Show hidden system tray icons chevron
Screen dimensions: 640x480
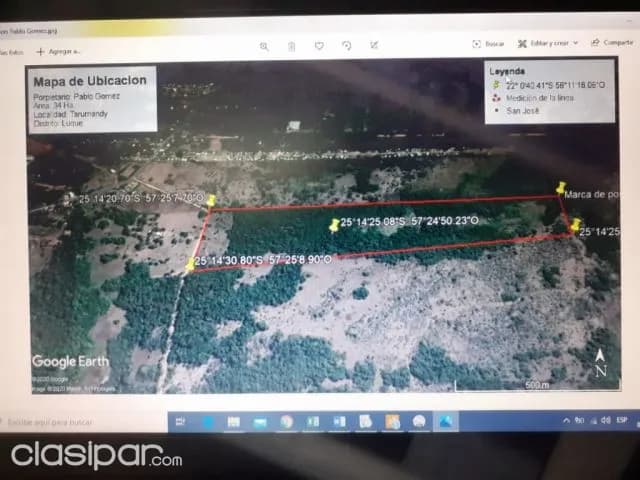[566, 420]
